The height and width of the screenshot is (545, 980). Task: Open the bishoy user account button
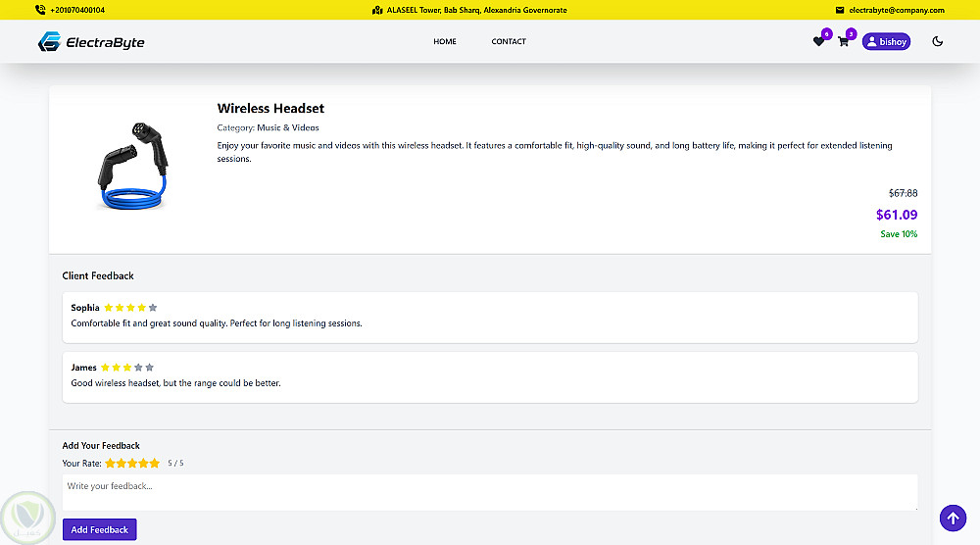(886, 42)
